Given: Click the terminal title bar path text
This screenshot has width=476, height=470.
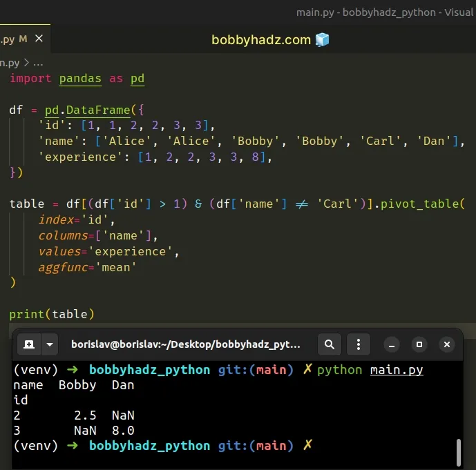Looking at the screenshot, I should (186, 344).
